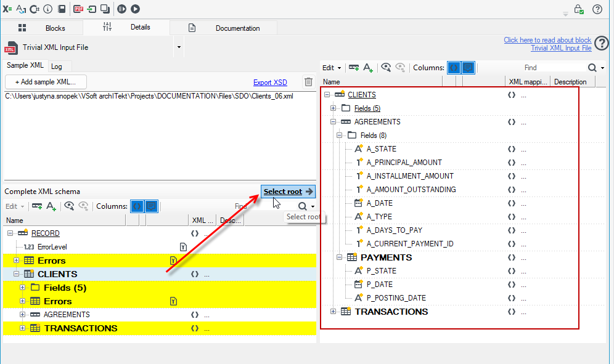The height and width of the screenshot is (364, 614).
Task: Switch to the Documentation tab
Action: 224,28
